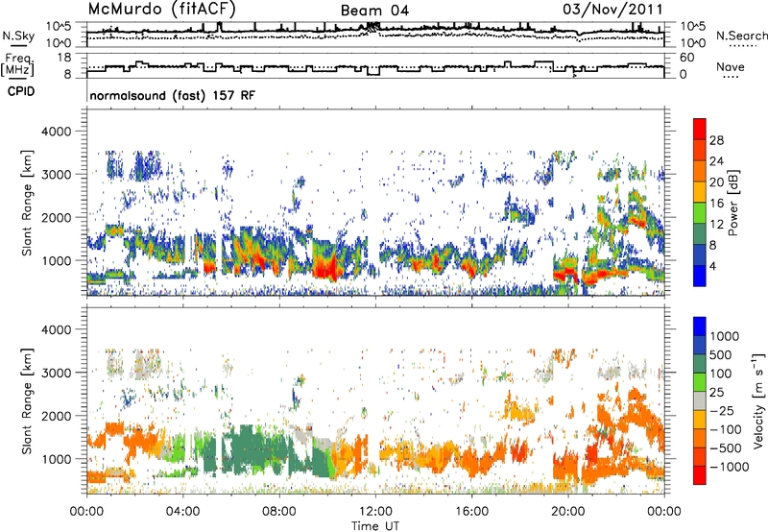Image resolution: width=768 pixels, height=532 pixels.
Task: Click the "Power [dB]" colorbar title
Action: coord(733,203)
